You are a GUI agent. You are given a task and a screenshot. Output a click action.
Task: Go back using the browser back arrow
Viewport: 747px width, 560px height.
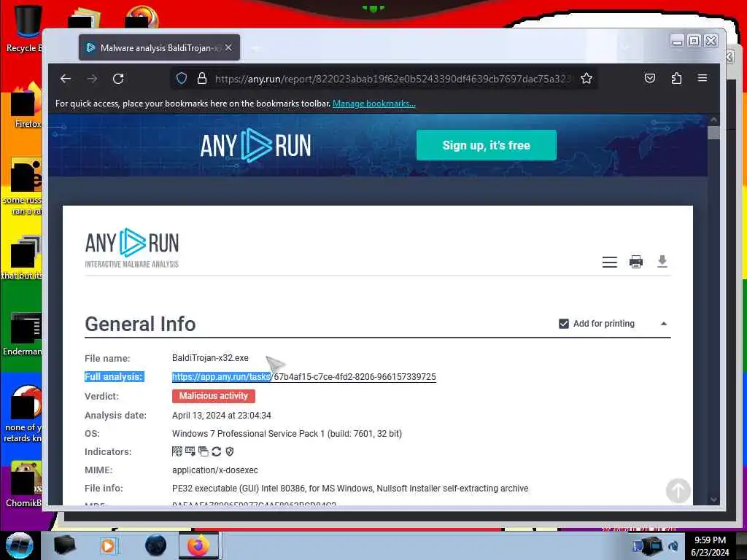(x=66, y=79)
